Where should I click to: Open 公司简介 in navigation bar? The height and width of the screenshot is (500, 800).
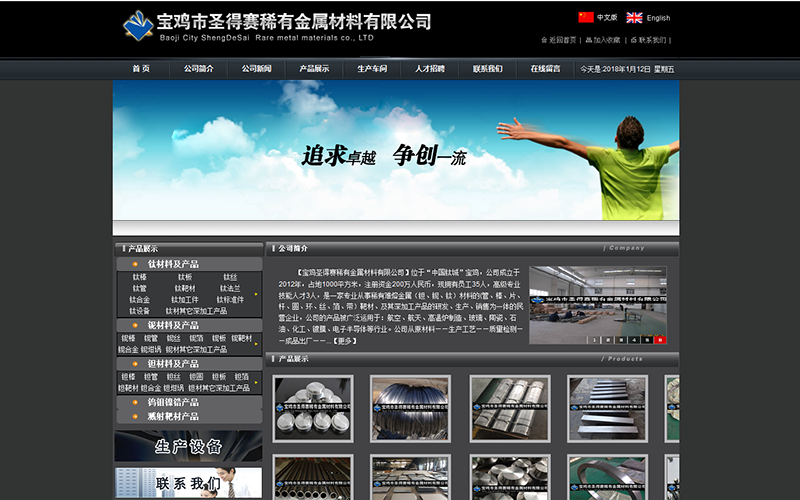(198, 69)
